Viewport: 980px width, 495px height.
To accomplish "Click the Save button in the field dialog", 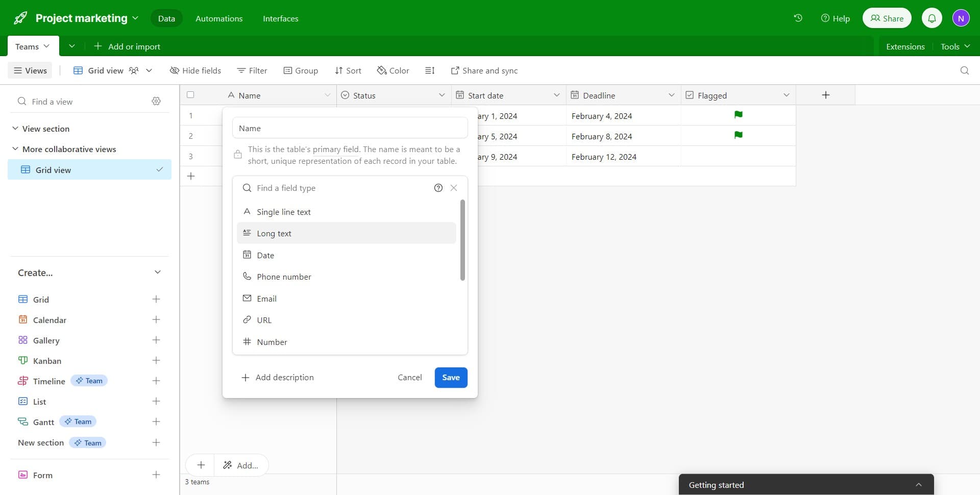I will point(451,378).
